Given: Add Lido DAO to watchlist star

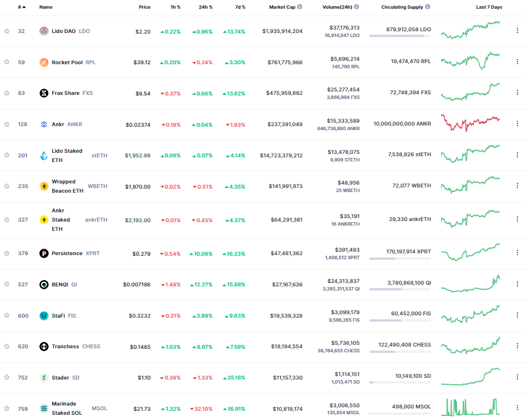Looking at the screenshot, I should [7, 31].
